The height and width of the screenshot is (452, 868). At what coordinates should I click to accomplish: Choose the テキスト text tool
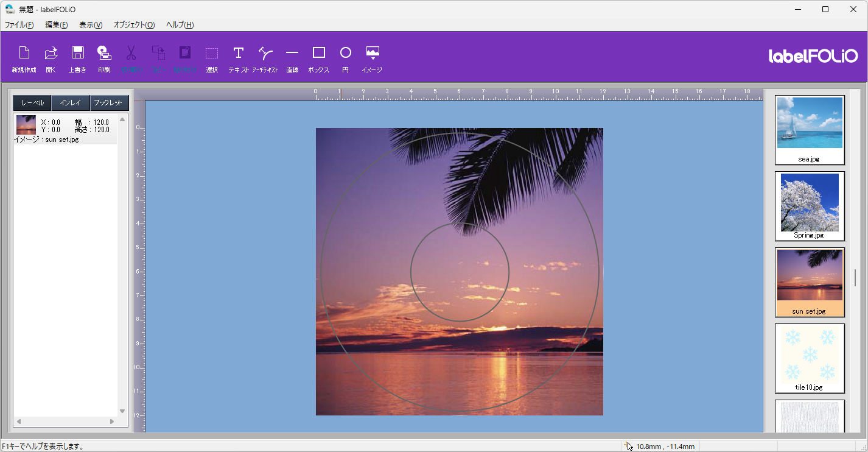[x=239, y=59]
